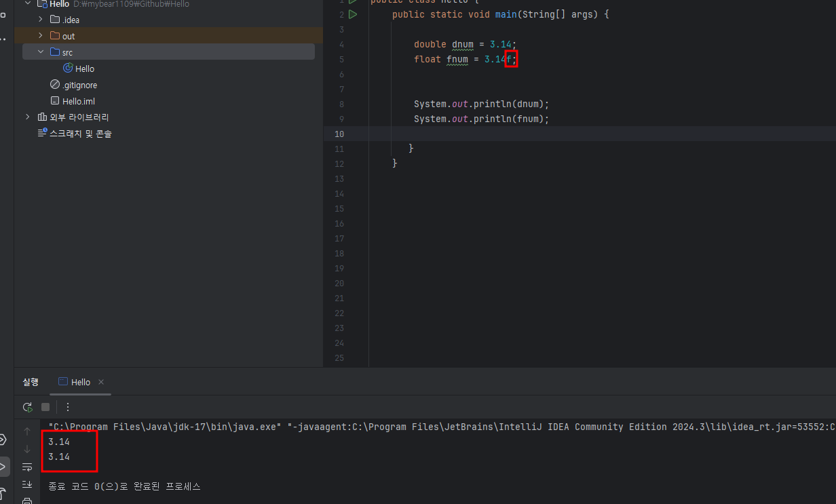Click the orange out folder icon

pos(55,36)
